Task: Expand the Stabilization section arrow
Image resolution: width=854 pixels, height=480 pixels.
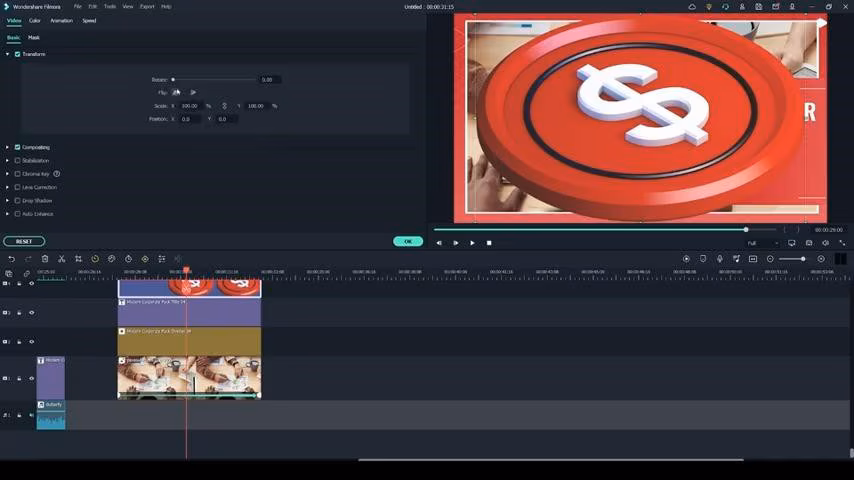Action: pos(7,161)
